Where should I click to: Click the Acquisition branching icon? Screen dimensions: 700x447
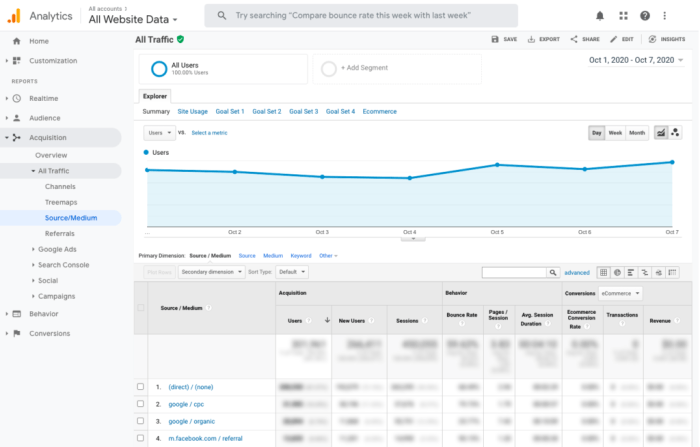[17, 138]
